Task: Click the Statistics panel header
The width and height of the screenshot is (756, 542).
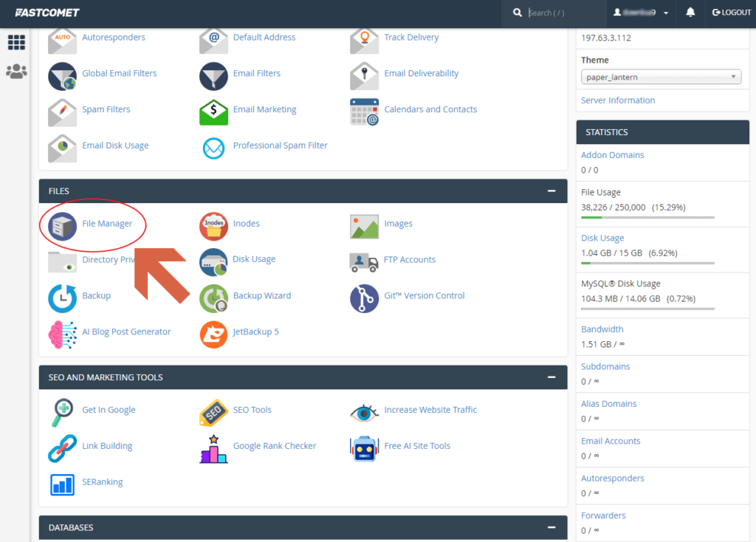Action: 662,132
